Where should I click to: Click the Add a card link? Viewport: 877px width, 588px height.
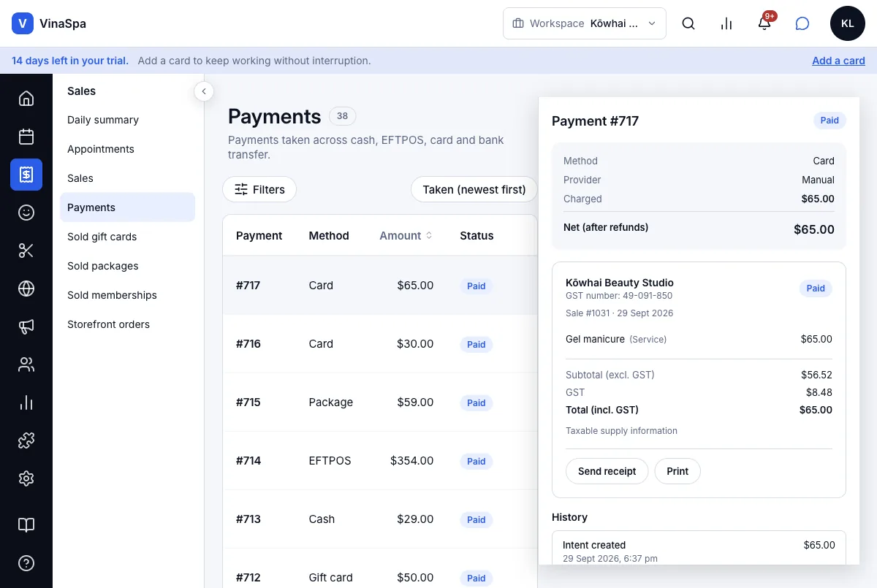coord(838,61)
